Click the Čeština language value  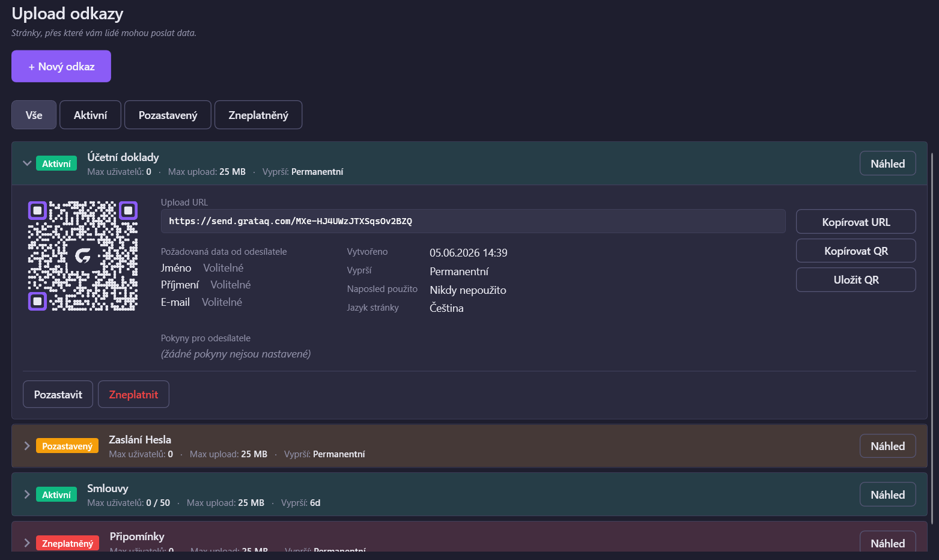click(446, 308)
